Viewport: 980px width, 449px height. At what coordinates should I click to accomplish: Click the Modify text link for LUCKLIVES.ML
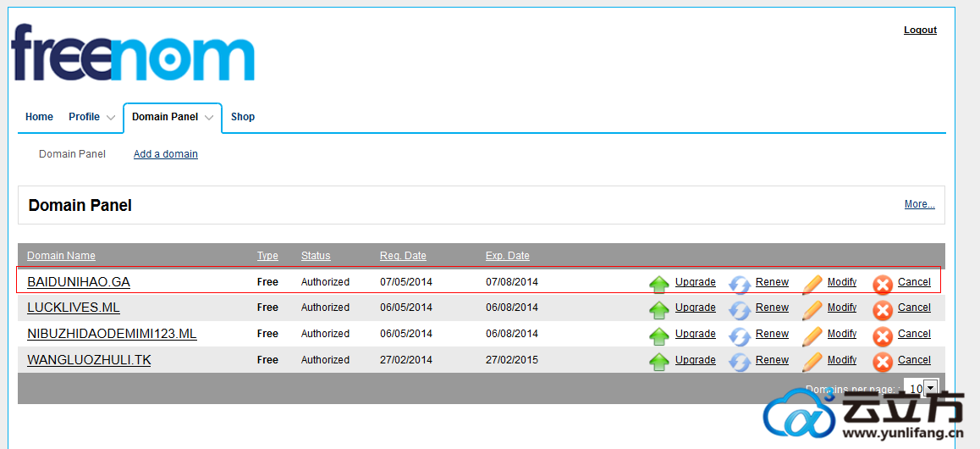[842, 308]
